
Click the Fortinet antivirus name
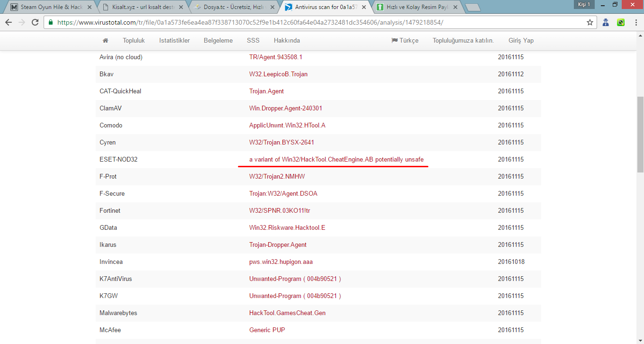[110, 210]
